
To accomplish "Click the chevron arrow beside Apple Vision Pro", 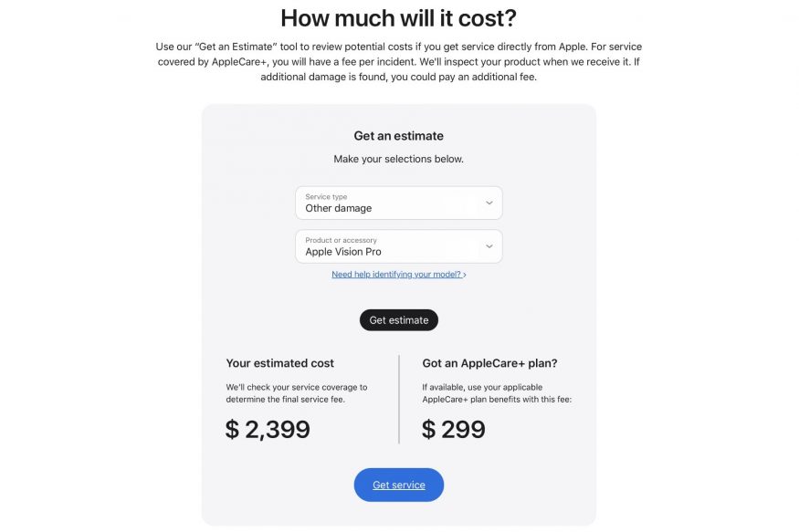I will (x=489, y=246).
